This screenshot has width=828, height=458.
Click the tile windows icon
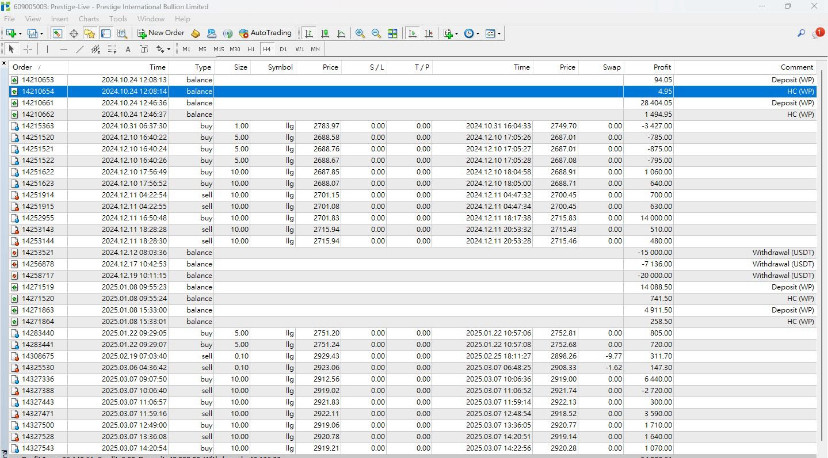click(x=394, y=33)
